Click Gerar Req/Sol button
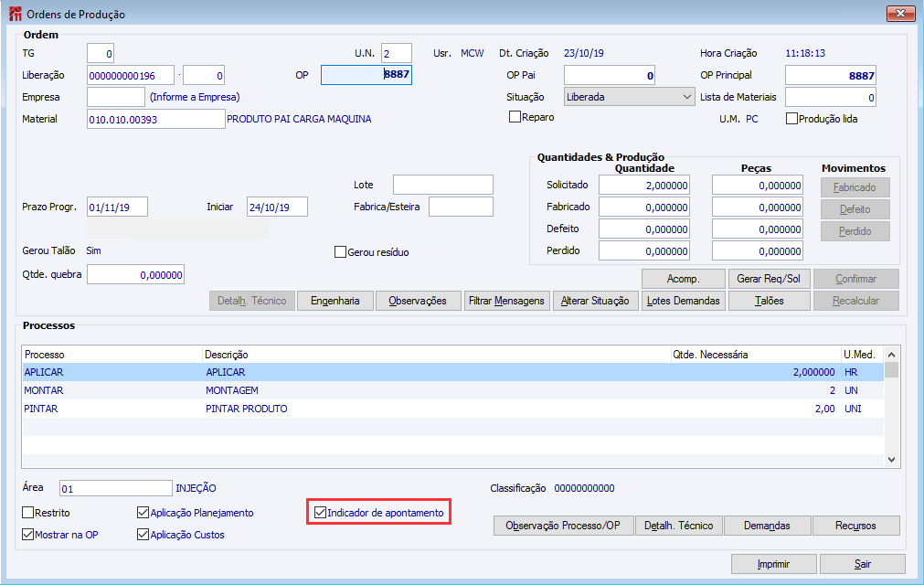 (x=770, y=279)
